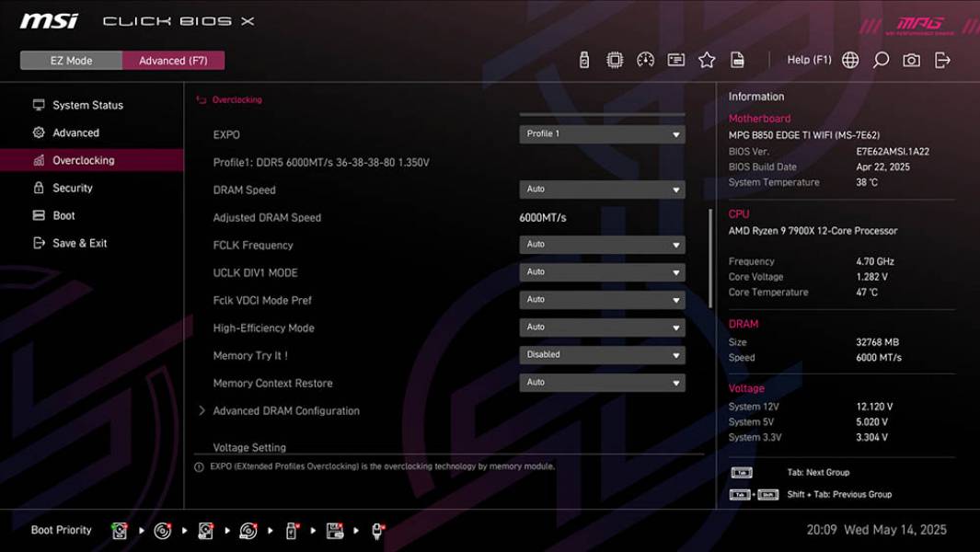
Task: Open Save & Exit in sidebar
Action: [92, 243]
